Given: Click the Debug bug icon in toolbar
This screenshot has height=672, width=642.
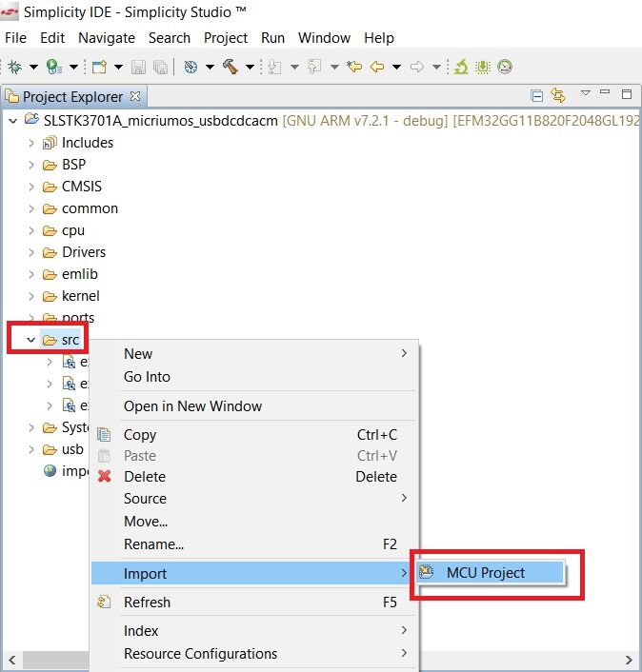Looking at the screenshot, I should 14,67.
